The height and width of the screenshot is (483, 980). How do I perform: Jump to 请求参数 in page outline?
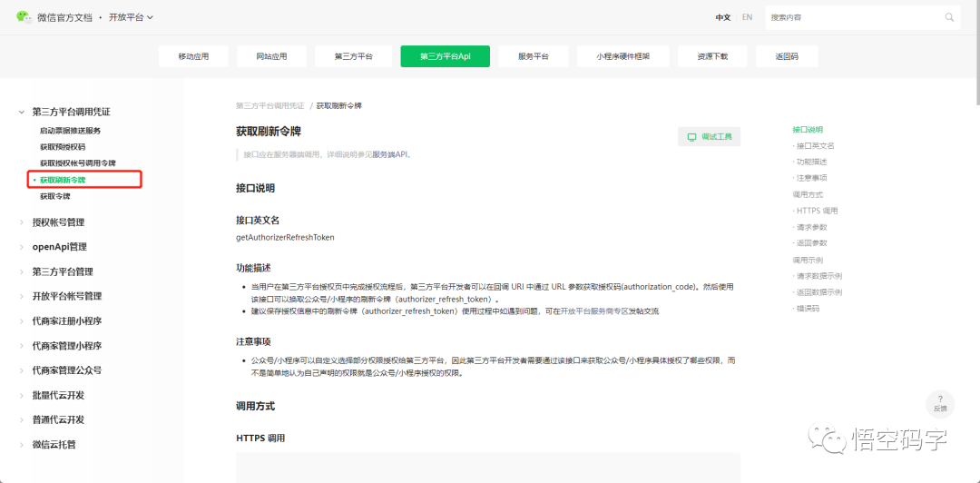point(811,227)
